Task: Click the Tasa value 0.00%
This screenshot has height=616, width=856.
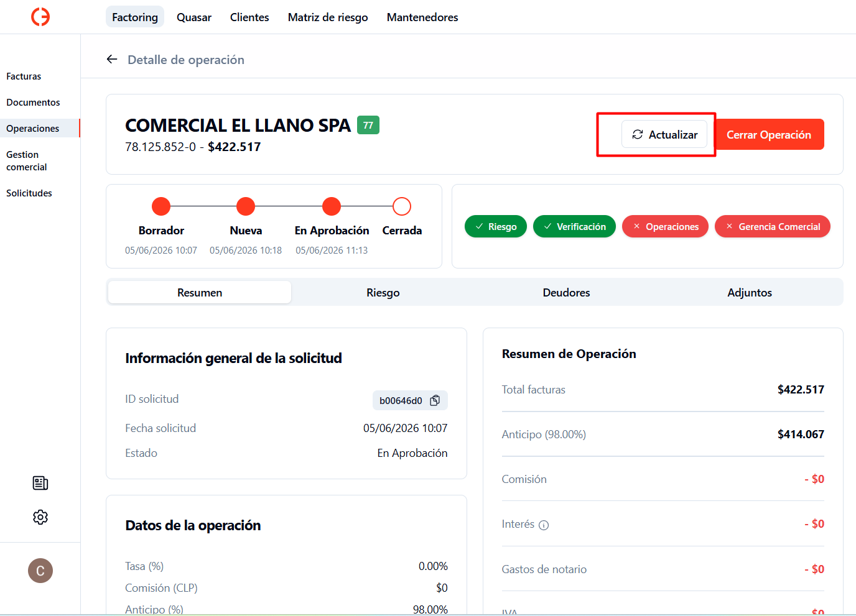Action: tap(433, 566)
